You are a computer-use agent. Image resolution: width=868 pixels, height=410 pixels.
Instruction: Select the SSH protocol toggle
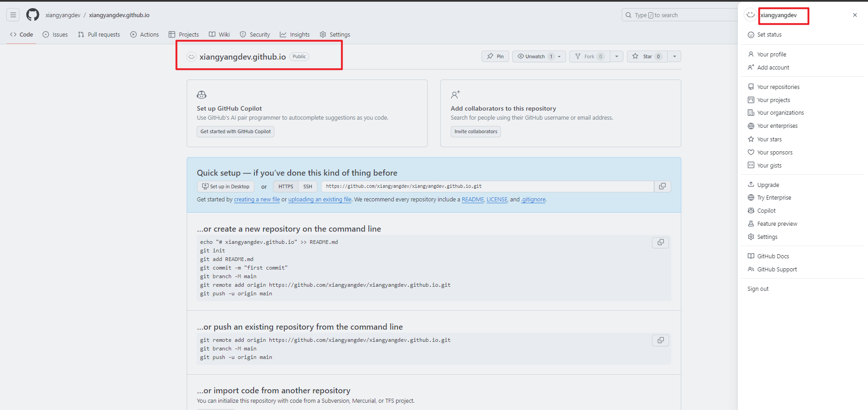click(308, 186)
